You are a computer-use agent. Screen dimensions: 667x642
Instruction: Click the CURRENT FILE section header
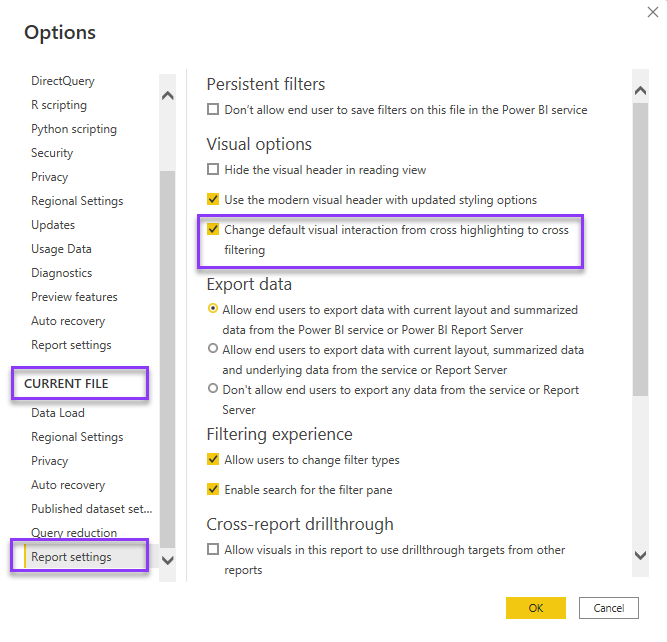[x=66, y=384]
